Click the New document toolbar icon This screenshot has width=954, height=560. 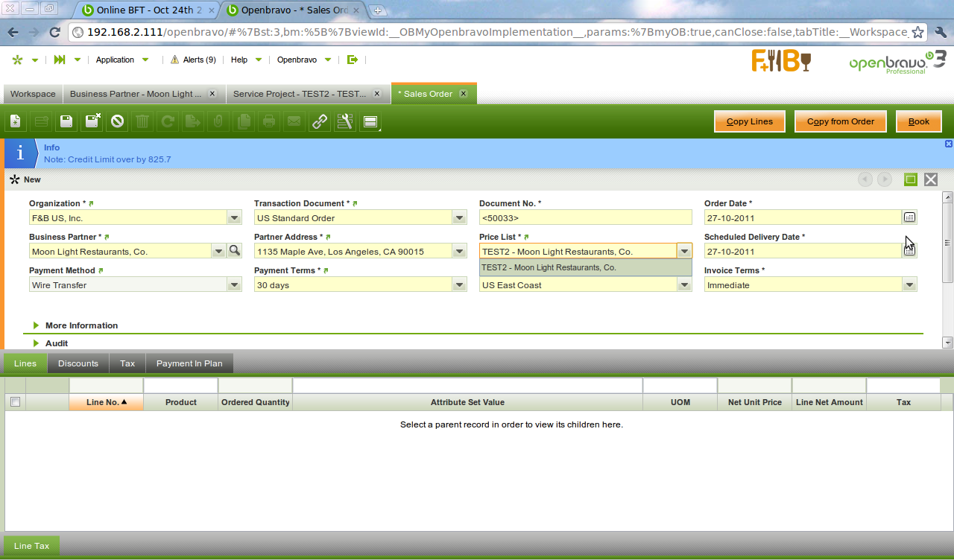pos(16,121)
